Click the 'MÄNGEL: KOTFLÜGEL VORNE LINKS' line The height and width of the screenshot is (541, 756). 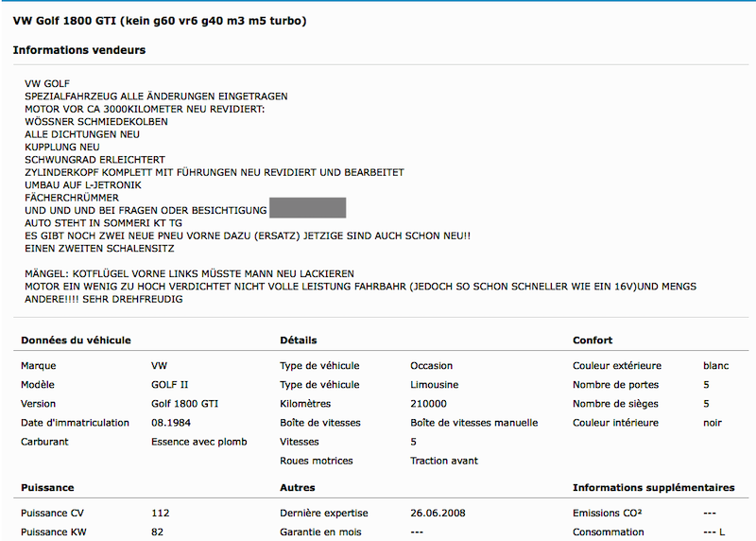coord(190,273)
